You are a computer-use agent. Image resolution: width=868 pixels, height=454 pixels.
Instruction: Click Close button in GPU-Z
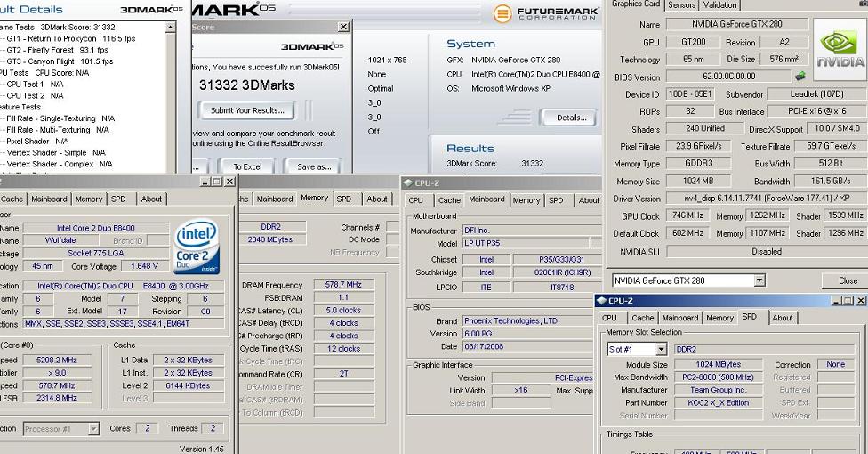tap(847, 280)
